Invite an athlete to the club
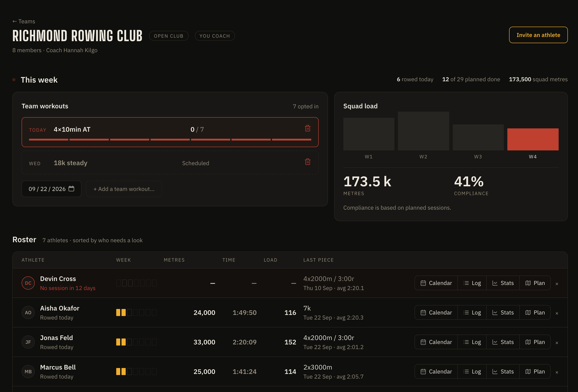Image resolution: width=578 pixels, height=392 pixels. pos(538,35)
